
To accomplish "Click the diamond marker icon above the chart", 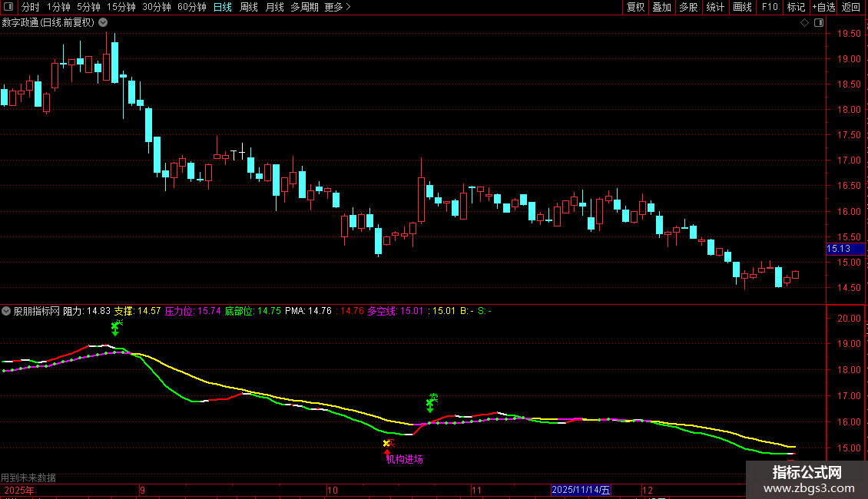I will pyautogui.click(x=805, y=23).
